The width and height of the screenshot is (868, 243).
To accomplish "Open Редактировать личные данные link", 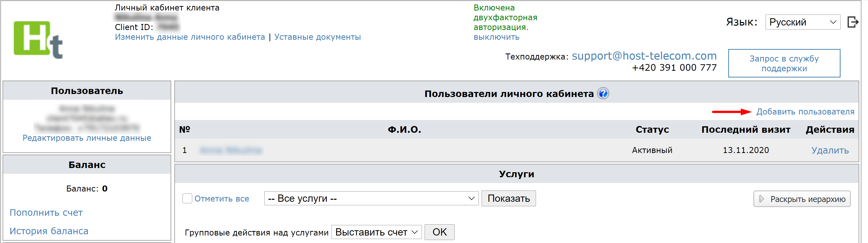I will (x=87, y=138).
